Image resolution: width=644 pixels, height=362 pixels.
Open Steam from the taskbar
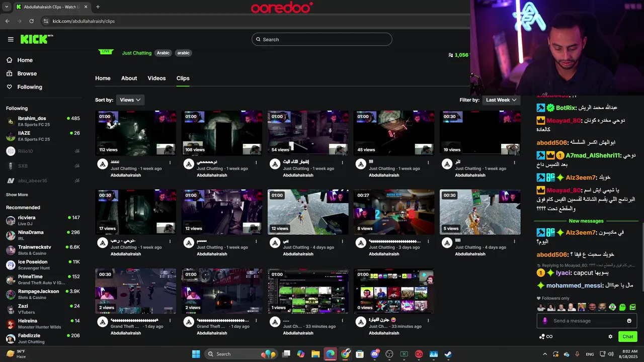point(448,354)
